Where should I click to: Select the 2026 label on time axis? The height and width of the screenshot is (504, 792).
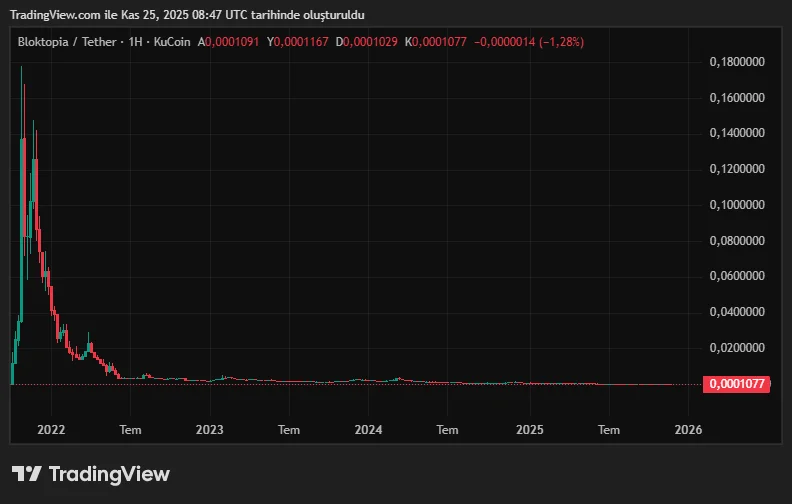[688, 429]
